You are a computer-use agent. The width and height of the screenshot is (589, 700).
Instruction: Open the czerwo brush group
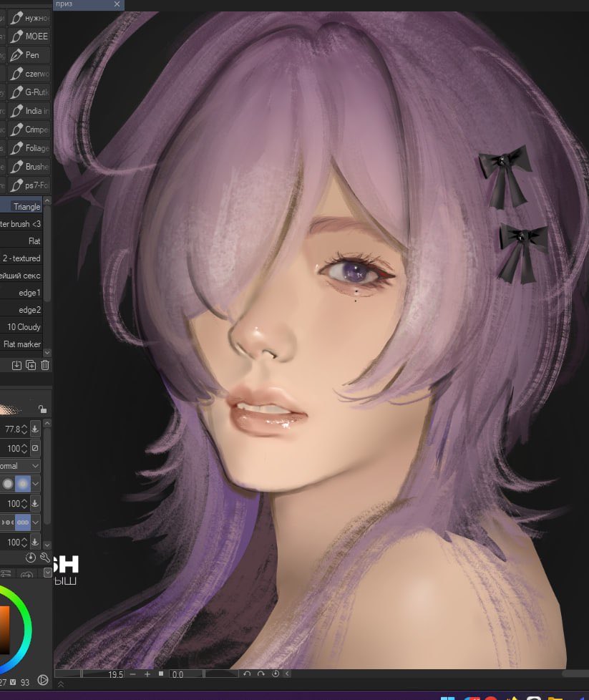coord(29,74)
